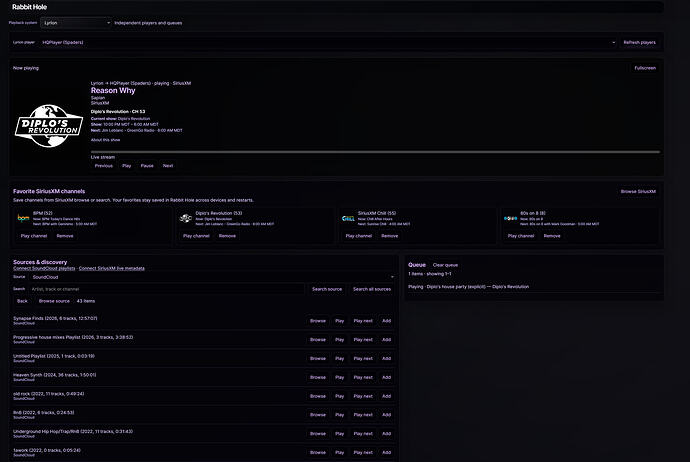Click the Diplo's Revolution favorite channel logo
This screenshot has height=462, width=690.
[186, 218]
